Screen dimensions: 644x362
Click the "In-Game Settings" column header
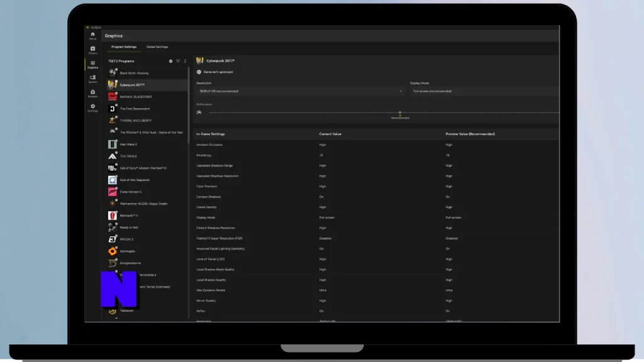210,134
